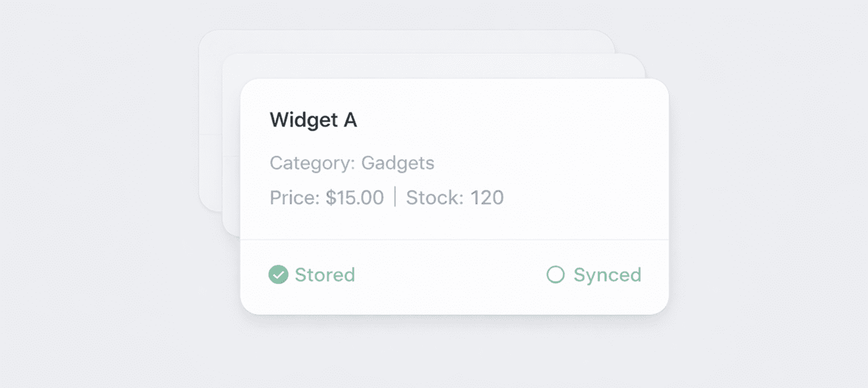Image resolution: width=868 pixels, height=388 pixels.
Task: Click the vertical separator between Price and Stock
Action: click(395, 197)
